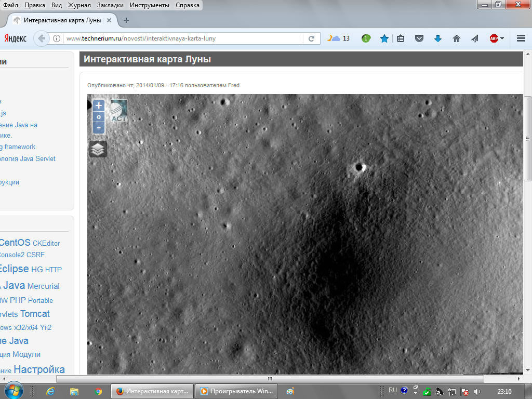
Task: Bookmark this page with the star
Action: point(384,38)
